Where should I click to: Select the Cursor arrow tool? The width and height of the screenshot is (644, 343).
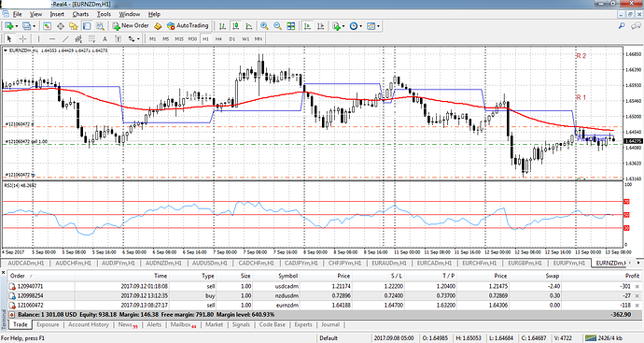click(9, 38)
